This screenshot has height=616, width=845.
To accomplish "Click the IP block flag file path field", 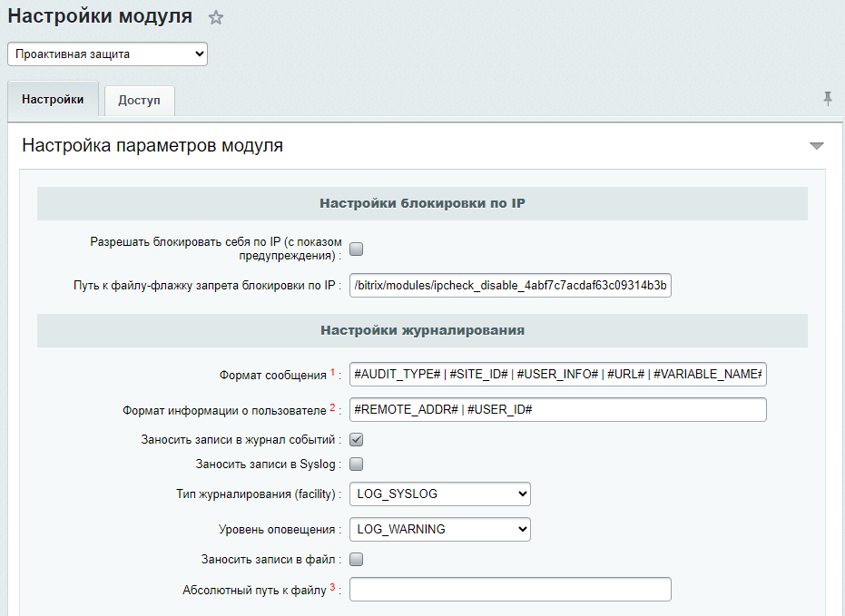I will point(510,286).
